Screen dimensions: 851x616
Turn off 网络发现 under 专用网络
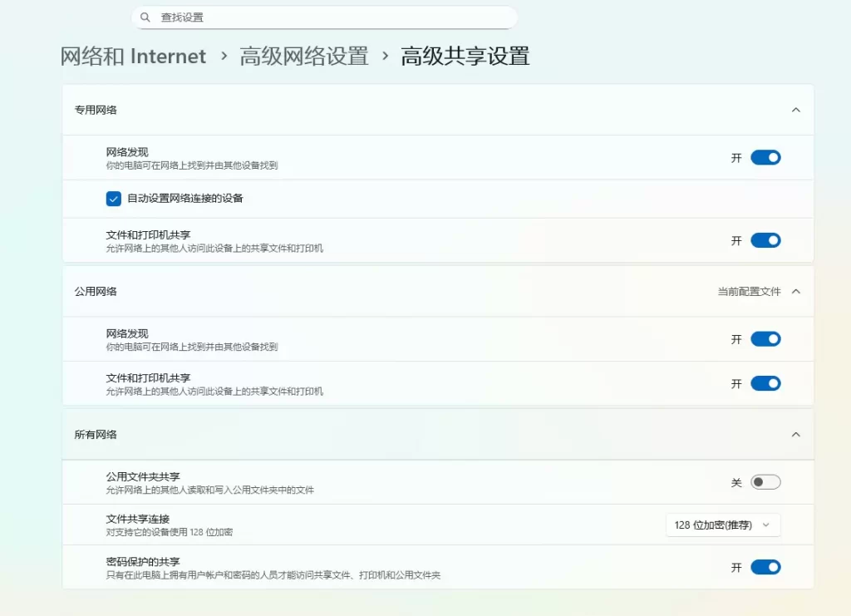(x=765, y=157)
